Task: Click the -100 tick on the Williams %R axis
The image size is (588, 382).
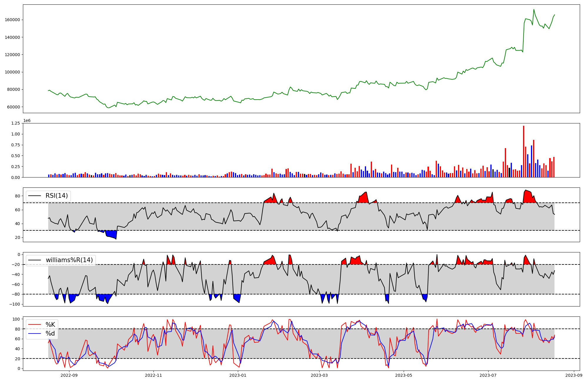Action: pos(14,304)
